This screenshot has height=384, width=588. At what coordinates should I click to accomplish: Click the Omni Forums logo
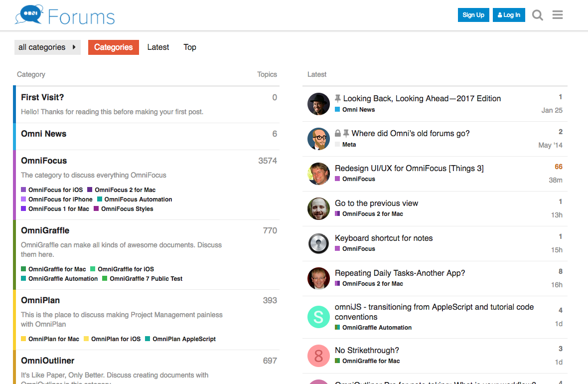pos(64,15)
